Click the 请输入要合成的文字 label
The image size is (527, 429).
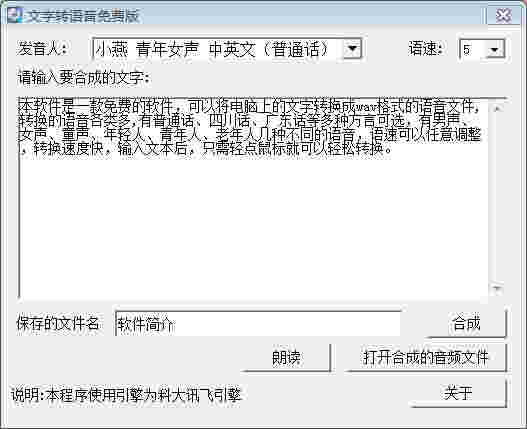pyautogui.click(x=85, y=78)
